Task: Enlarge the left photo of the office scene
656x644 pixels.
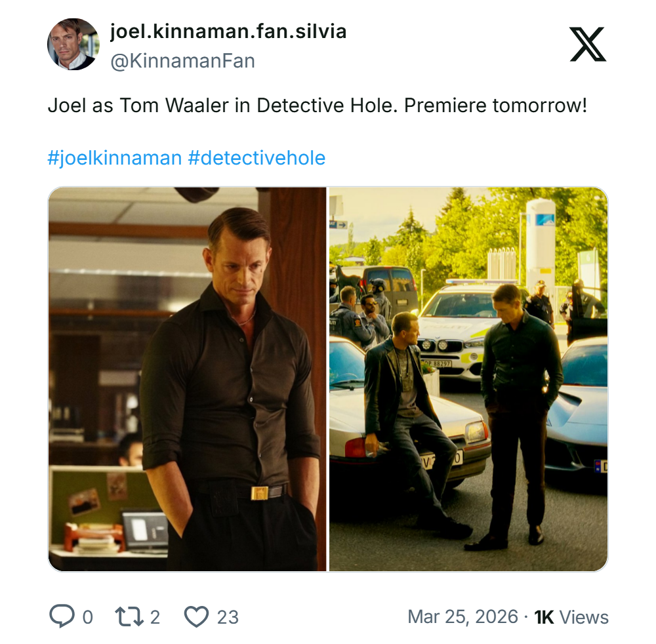Action: click(x=187, y=379)
